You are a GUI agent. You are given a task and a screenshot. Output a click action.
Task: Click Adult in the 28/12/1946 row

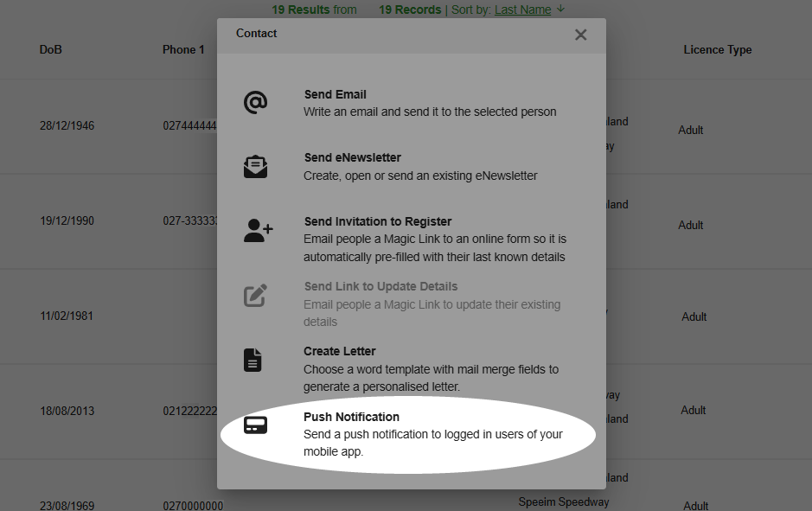(691, 130)
